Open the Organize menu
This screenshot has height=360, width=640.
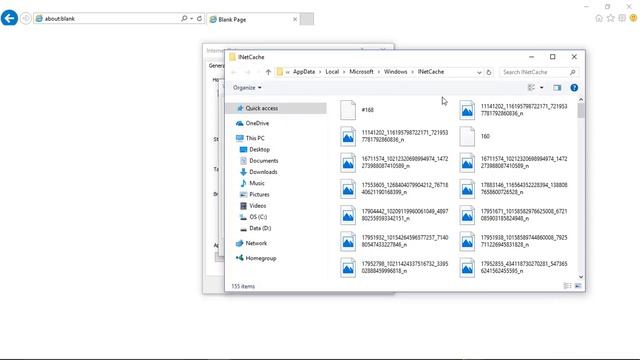(x=247, y=88)
